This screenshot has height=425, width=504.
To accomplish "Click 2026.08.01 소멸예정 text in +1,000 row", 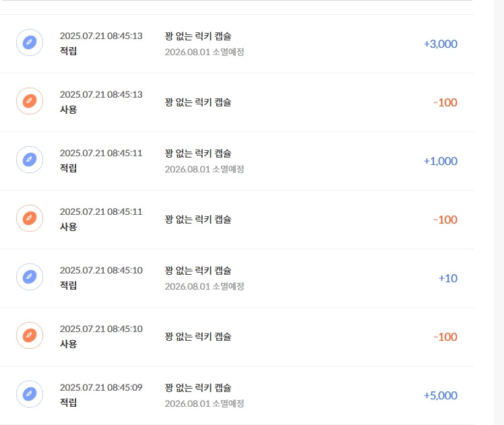I will click(204, 169).
